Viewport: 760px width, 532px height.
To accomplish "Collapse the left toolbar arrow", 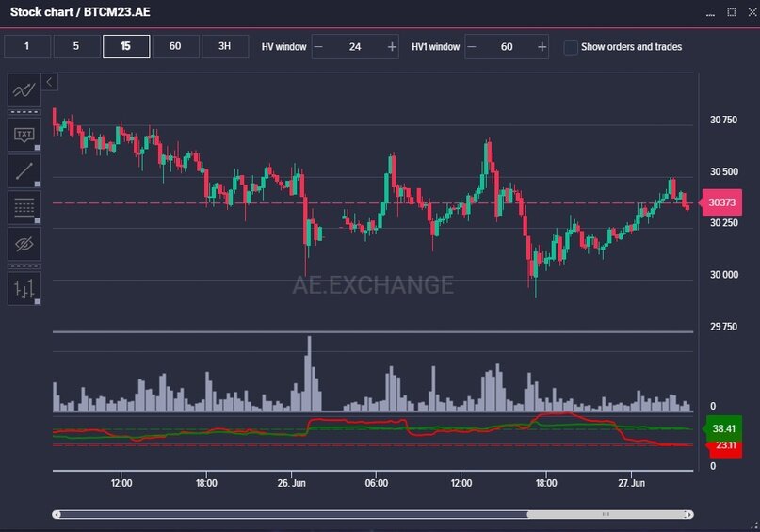I will pos(49,82).
